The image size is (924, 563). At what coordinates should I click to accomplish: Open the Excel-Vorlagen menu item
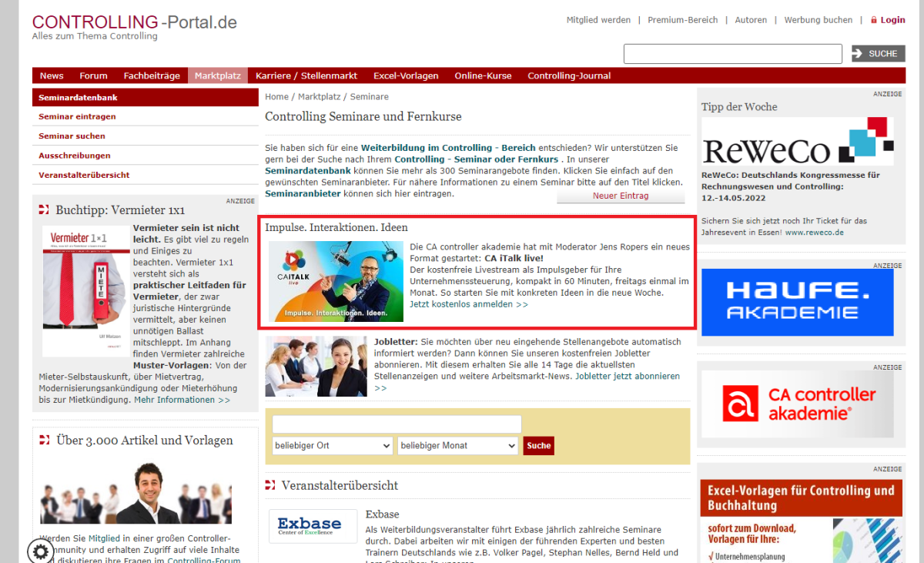[406, 75]
